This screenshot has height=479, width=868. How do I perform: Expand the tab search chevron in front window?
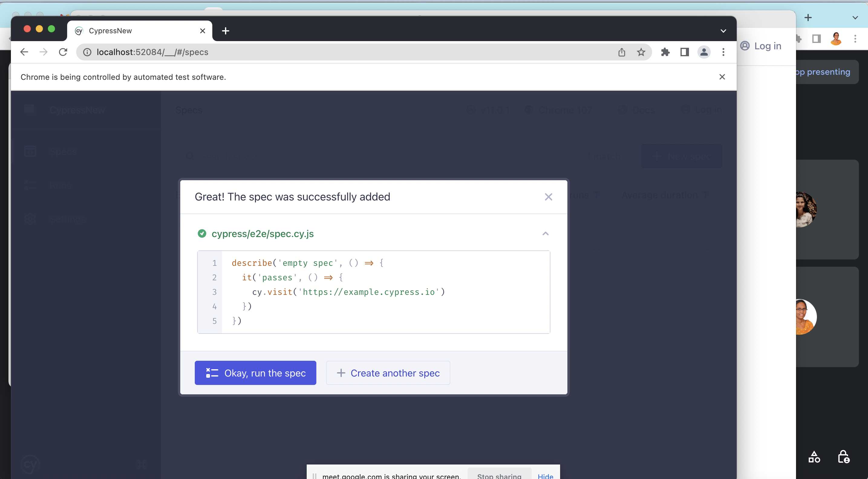tap(723, 31)
